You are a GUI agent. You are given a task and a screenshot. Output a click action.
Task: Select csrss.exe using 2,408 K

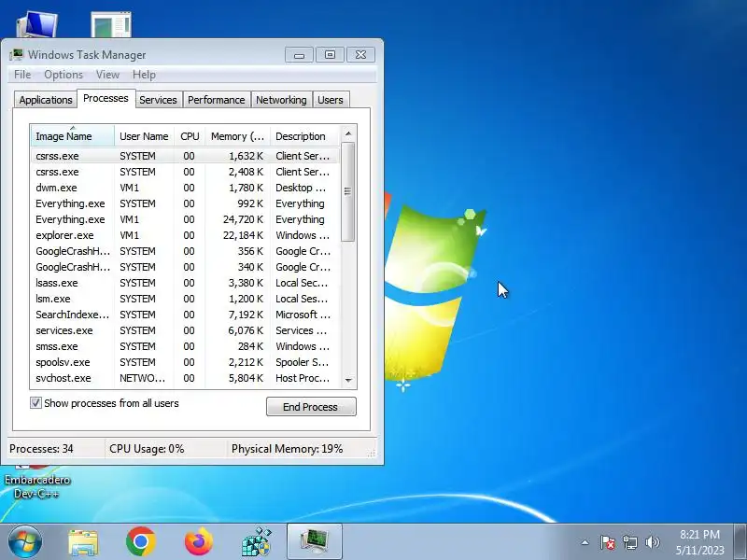tap(185, 172)
